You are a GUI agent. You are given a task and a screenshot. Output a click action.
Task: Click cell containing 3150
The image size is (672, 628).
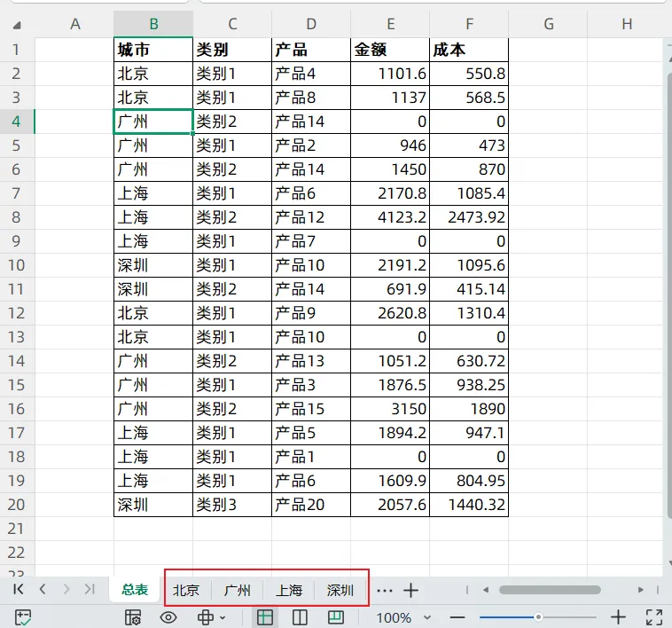(390, 409)
